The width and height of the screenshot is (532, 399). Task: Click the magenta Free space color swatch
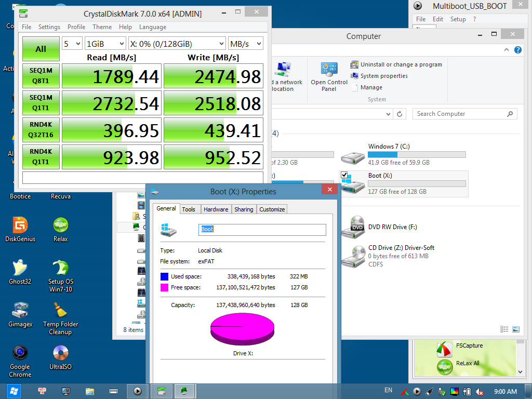click(x=164, y=288)
